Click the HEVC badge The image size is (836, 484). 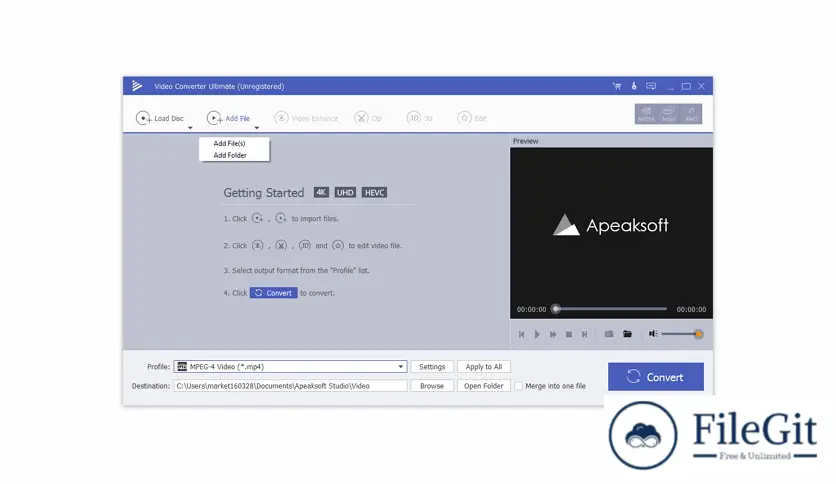(374, 192)
